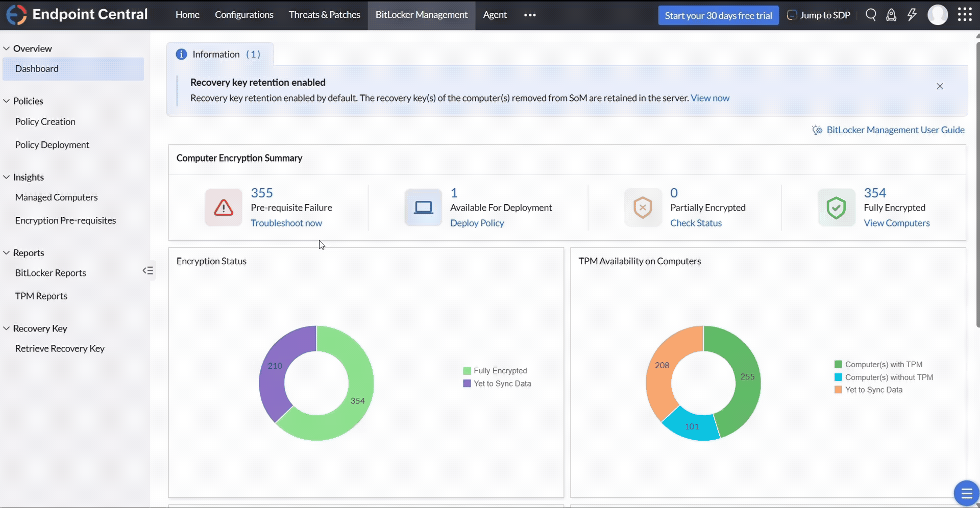Open TPM Reports
The image size is (980, 508).
41,296
